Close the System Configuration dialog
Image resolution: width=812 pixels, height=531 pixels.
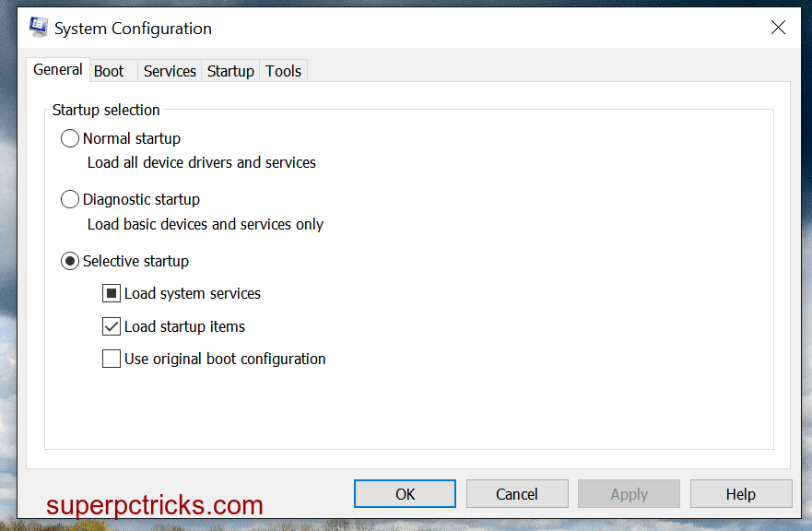click(778, 28)
